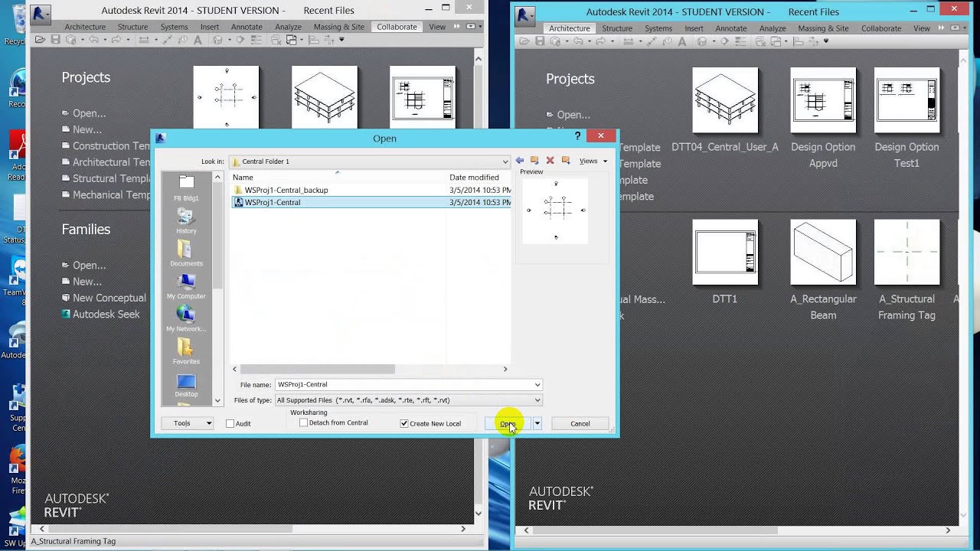Select FB Bldg1 in the places sidebar
Screen dimensions: 980x551
point(186,187)
